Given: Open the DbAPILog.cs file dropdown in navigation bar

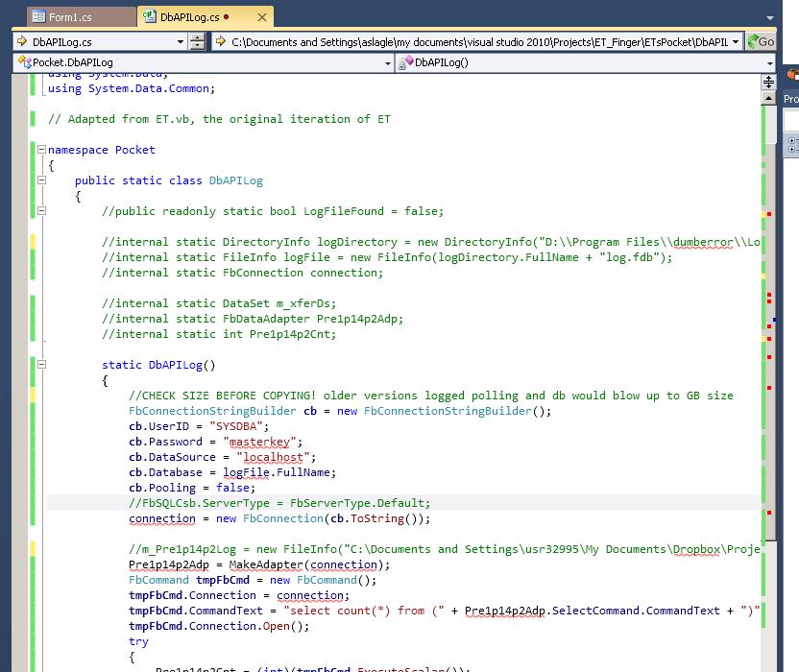Looking at the screenshot, I should [x=181, y=42].
